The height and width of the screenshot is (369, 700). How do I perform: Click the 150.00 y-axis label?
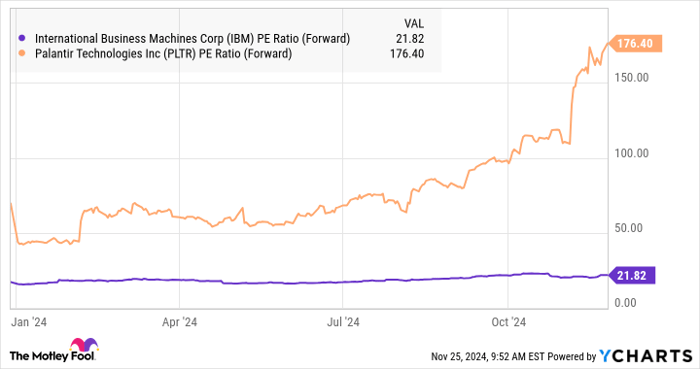pos(631,78)
